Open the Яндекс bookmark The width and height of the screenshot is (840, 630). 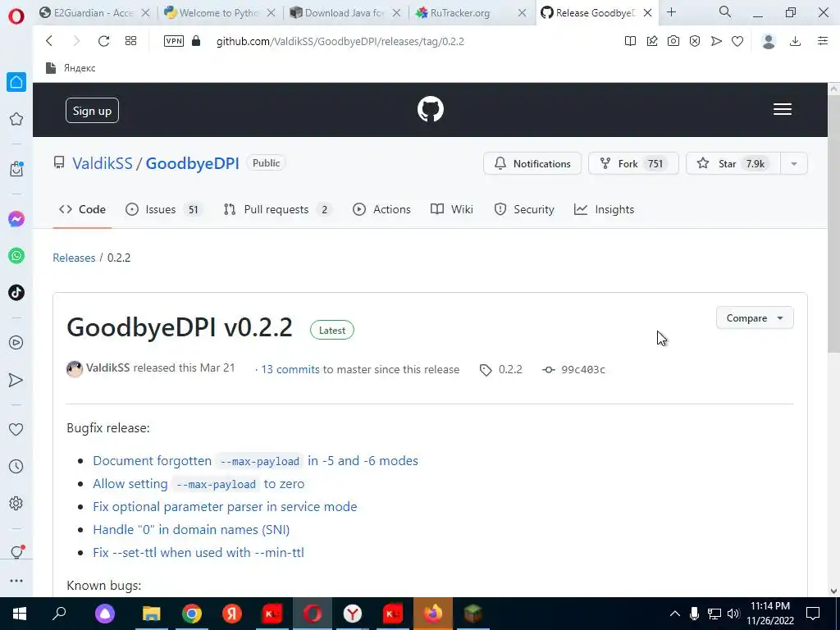coord(71,68)
